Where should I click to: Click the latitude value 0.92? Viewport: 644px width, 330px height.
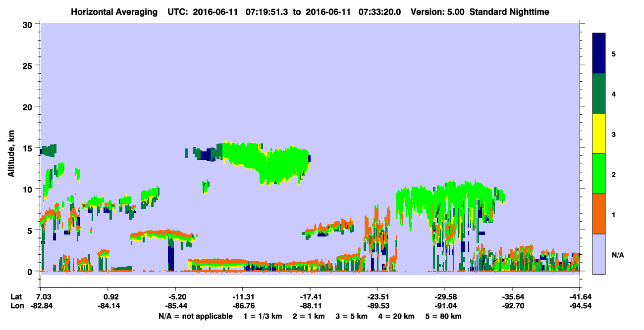[x=110, y=297]
